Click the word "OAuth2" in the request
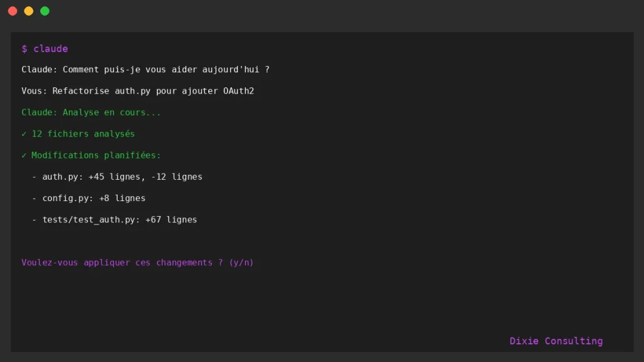Viewport: 644px width, 362px height. 238,91
